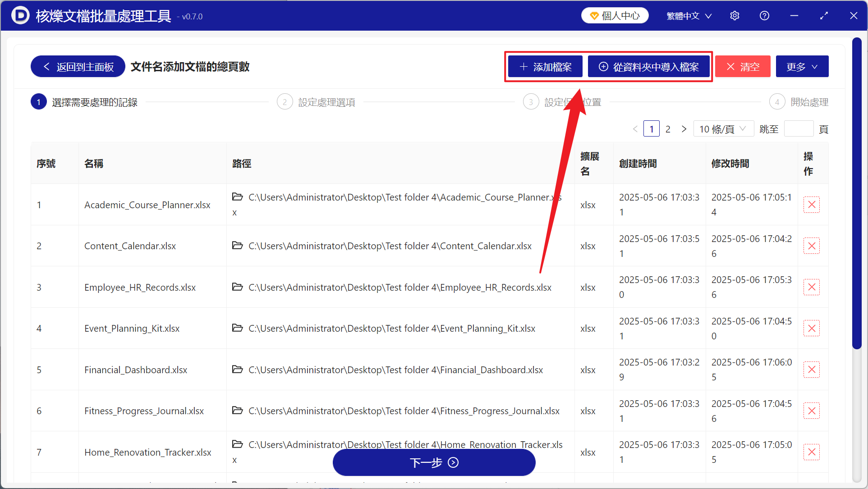
Task: Delete the Fitness_Progress_Journal.xlsx row
Action: click(x=811, y=411)
